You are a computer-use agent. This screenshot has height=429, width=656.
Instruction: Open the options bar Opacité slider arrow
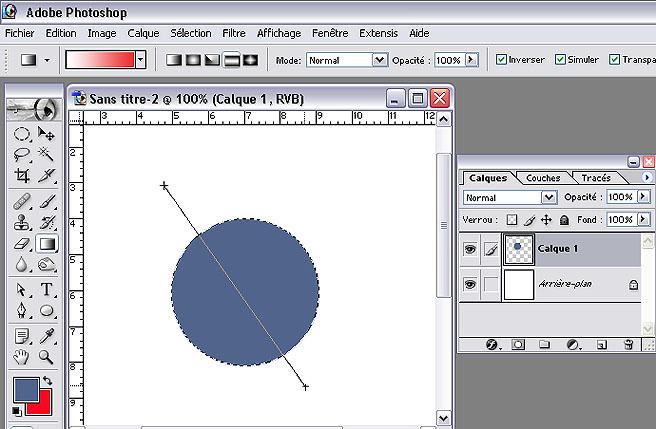tap(471, 60)
